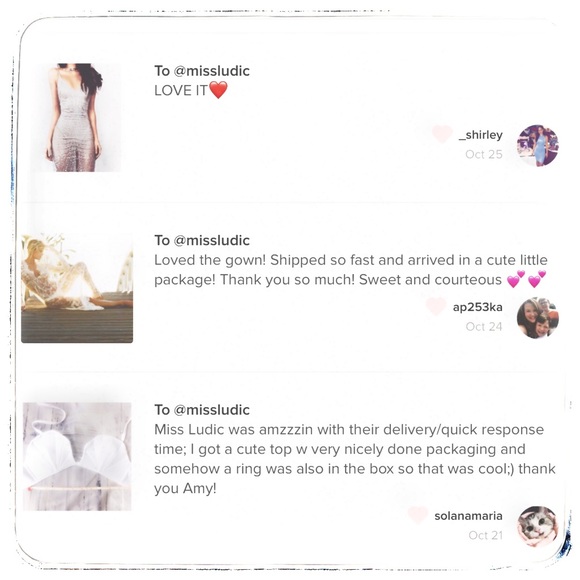Click the 'Loved the gown!' review text
This screenshot has height=580, width=580.
pos(210,260)
